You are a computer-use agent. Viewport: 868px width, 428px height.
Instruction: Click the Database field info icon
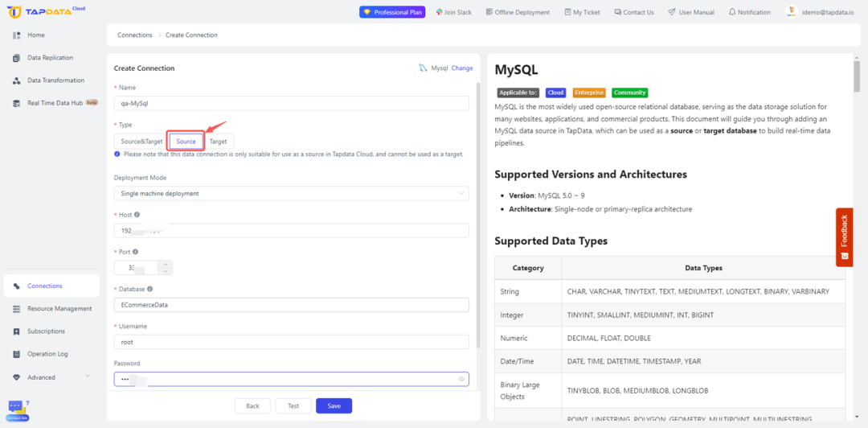150,289
